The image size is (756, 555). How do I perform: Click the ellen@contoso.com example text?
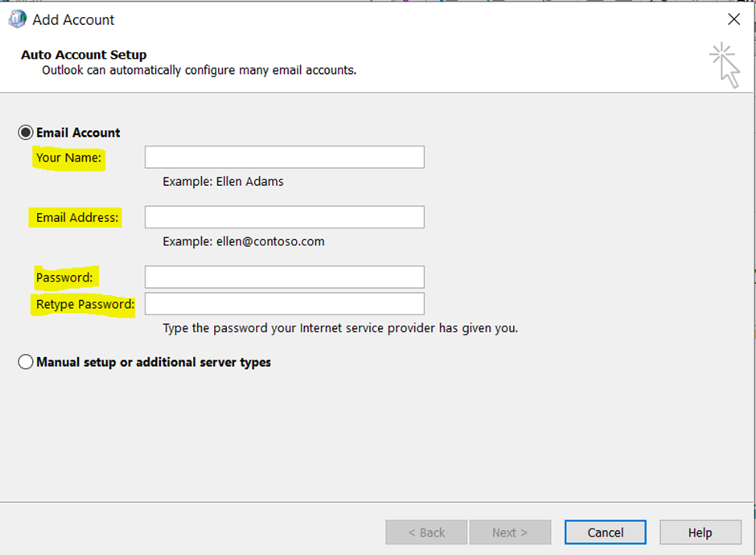pyautogui.click(x=270, y=241)
